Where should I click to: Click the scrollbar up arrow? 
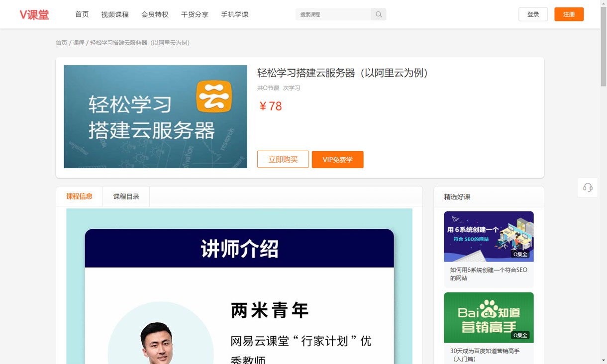[x=604, y=3]
